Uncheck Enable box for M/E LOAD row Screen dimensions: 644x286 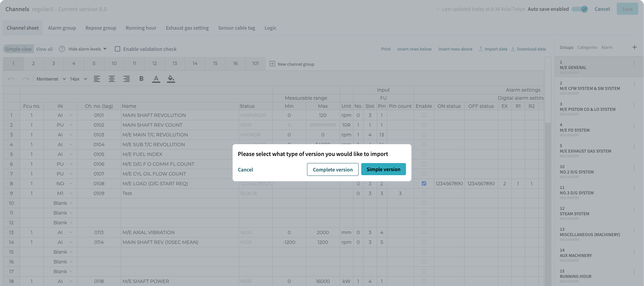pyautogui.click(x=424, y=184)
